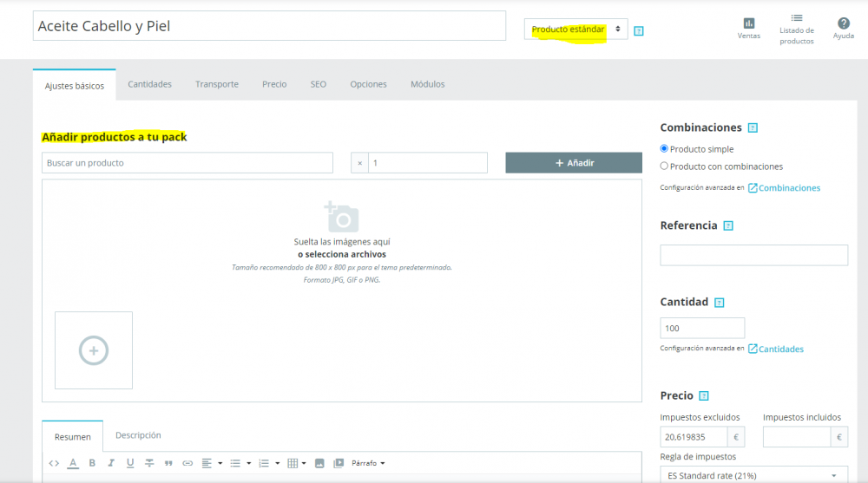
Task: Click the pack quantity field showing 1
Action: pyautogui.click(x=427, y=163)
